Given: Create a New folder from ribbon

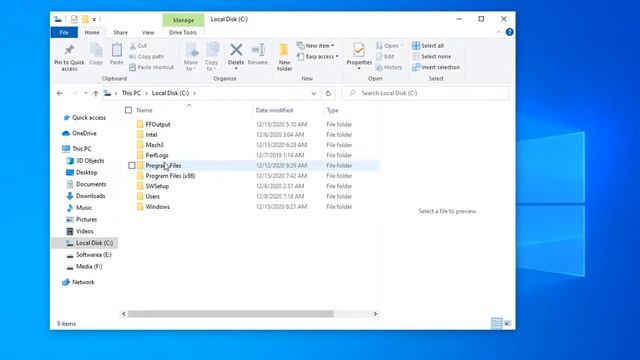Looking at the screenshot, I should click(x=284, y=57).
